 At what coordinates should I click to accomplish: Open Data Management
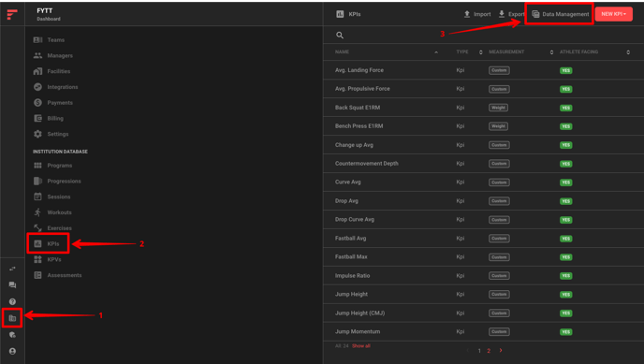point(560,14)
